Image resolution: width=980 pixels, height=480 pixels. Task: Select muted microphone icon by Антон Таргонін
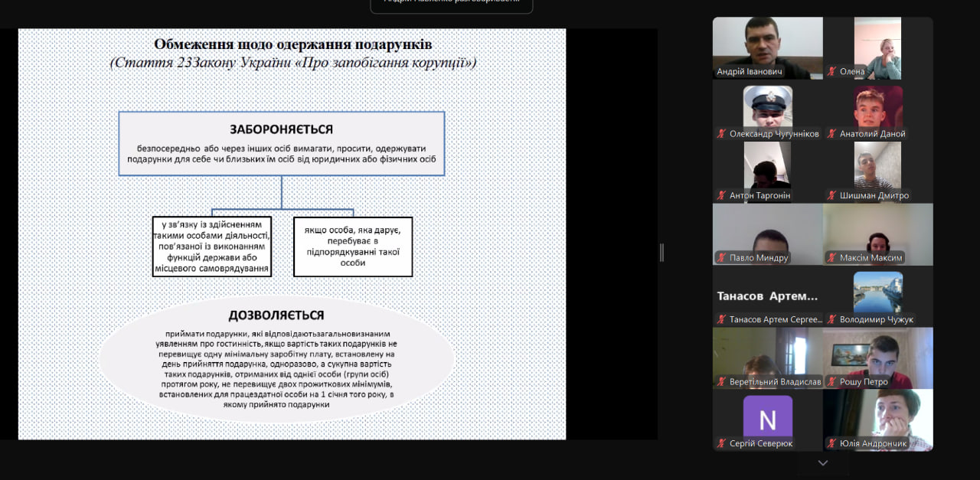tap(721, 196)
